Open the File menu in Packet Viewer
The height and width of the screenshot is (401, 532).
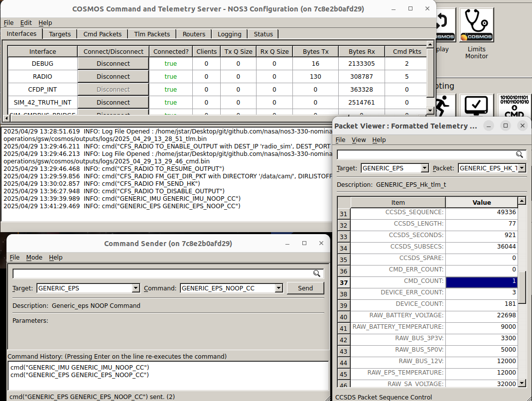tap(340, 140)
